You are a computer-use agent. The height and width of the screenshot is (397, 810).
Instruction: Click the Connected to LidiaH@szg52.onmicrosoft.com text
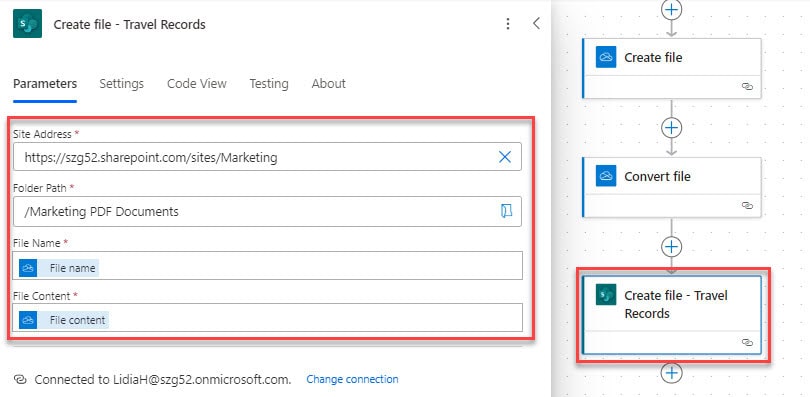click(163, 379)
